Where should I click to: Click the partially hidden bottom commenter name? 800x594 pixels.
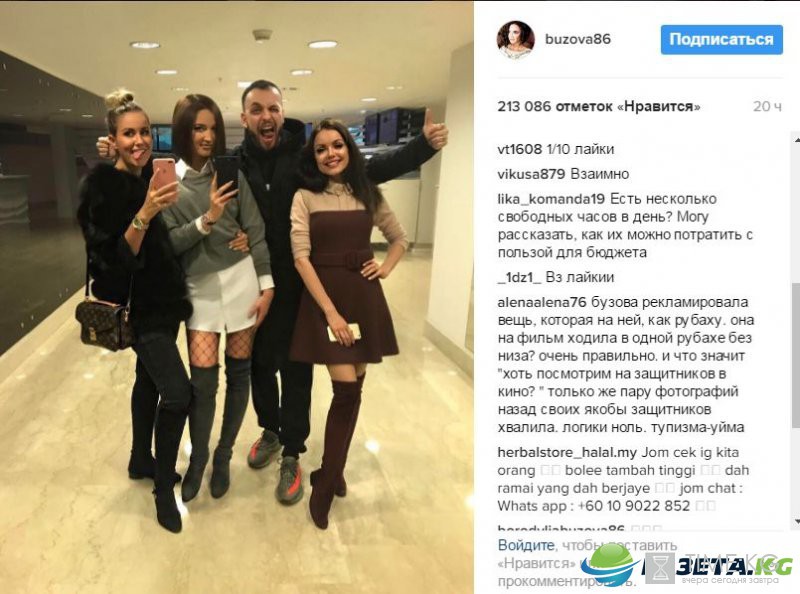pos(561,528)
